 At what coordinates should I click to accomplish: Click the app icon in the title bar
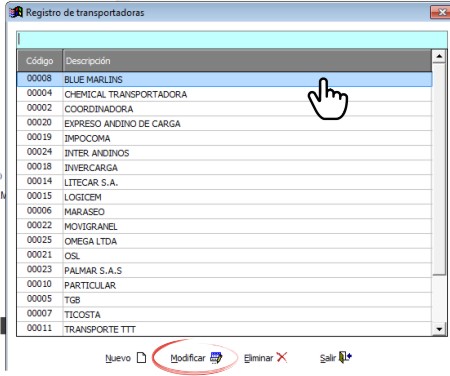[16, 13]
